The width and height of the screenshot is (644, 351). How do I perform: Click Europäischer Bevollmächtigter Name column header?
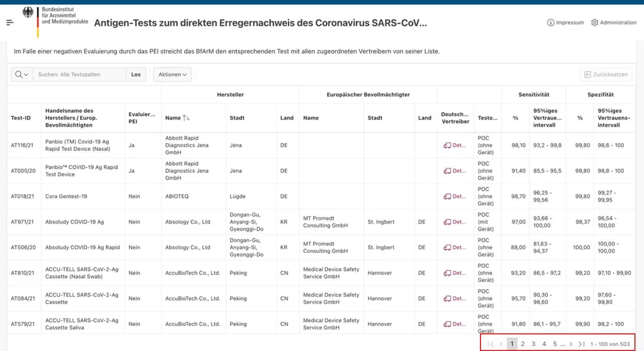pos(311,118)
